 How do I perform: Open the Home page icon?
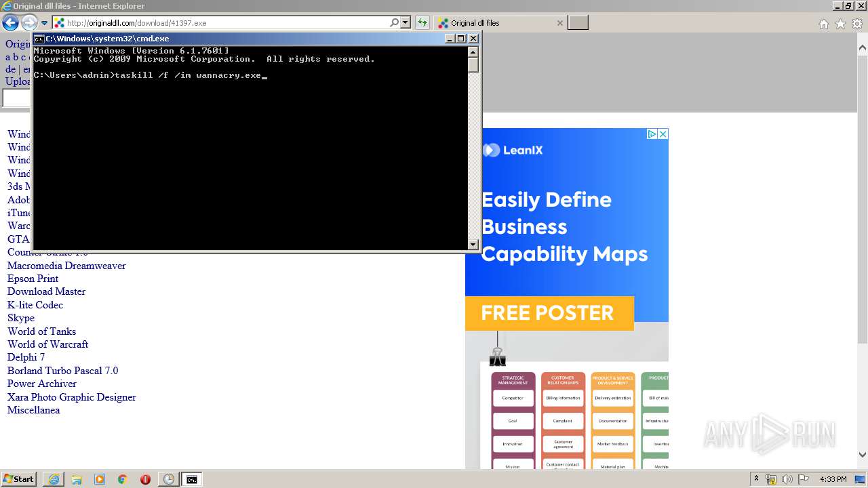[823, 24]
